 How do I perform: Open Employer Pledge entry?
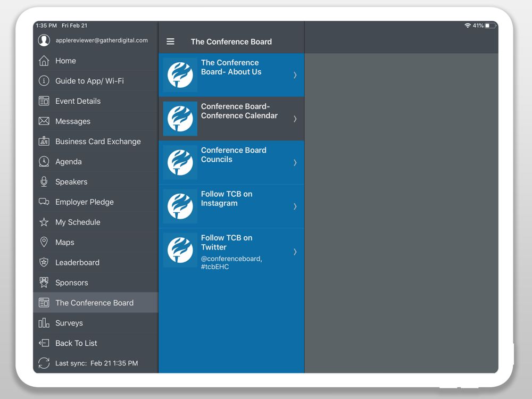tap(96, 202)
